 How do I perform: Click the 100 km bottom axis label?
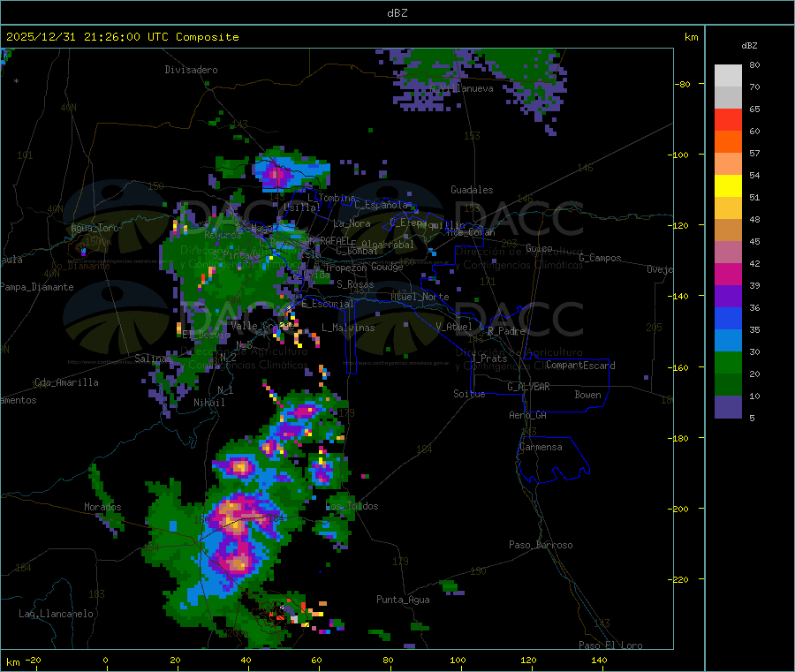458,661
